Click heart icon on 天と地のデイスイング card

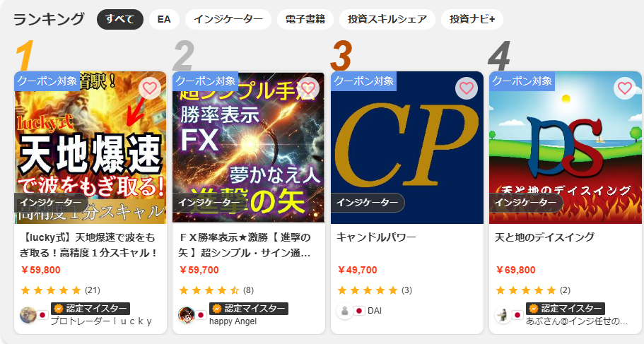pos(625,88)
